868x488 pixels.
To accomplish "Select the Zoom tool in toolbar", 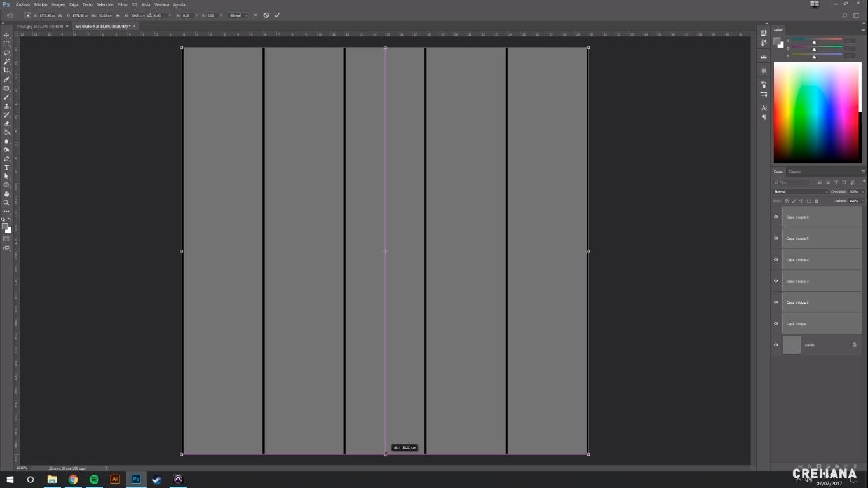I will coord(6,203).
